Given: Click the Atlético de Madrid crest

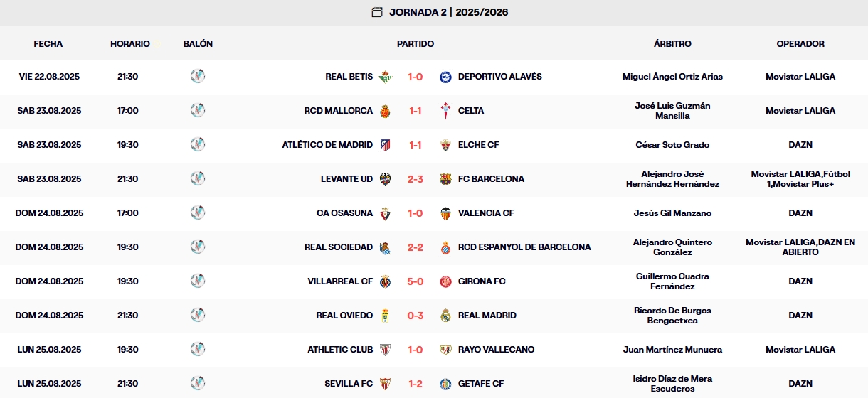Looking at the screenshot, I should 385,145.
